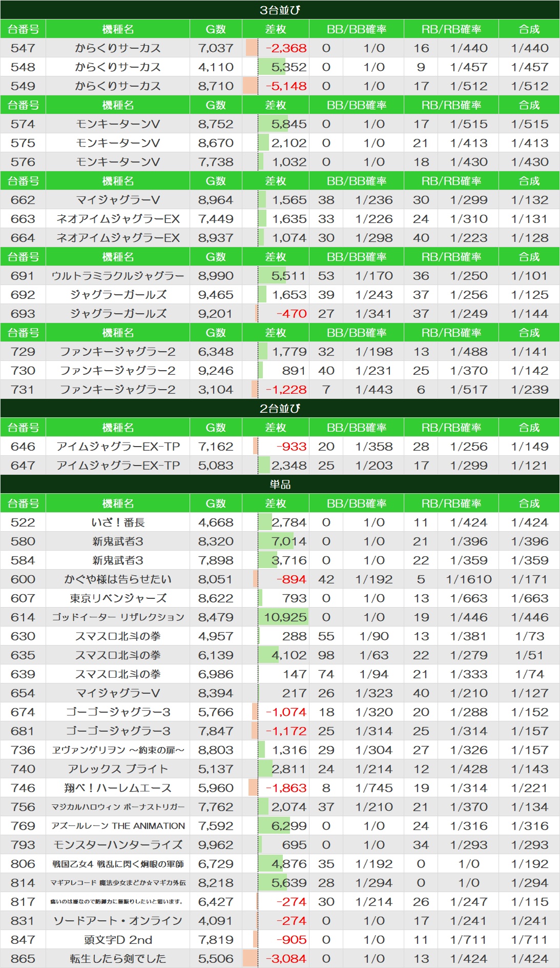Click the 2,348 difference in row 647

(289, 466)
